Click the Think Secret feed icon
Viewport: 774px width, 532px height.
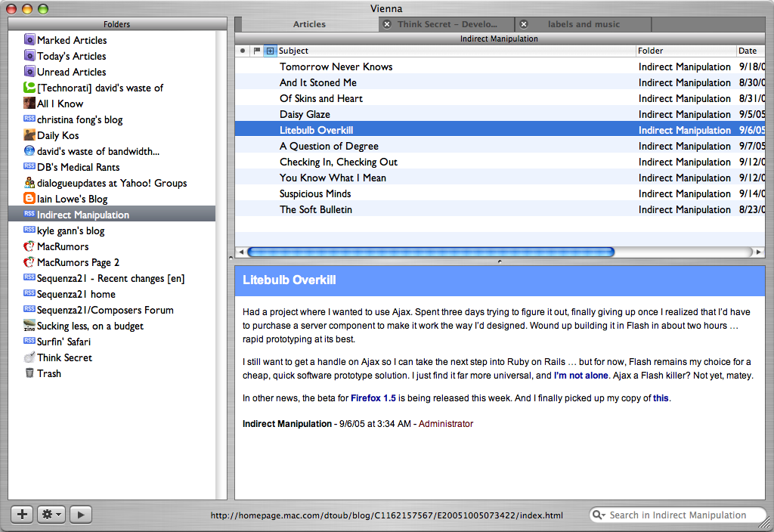[29, 357]
